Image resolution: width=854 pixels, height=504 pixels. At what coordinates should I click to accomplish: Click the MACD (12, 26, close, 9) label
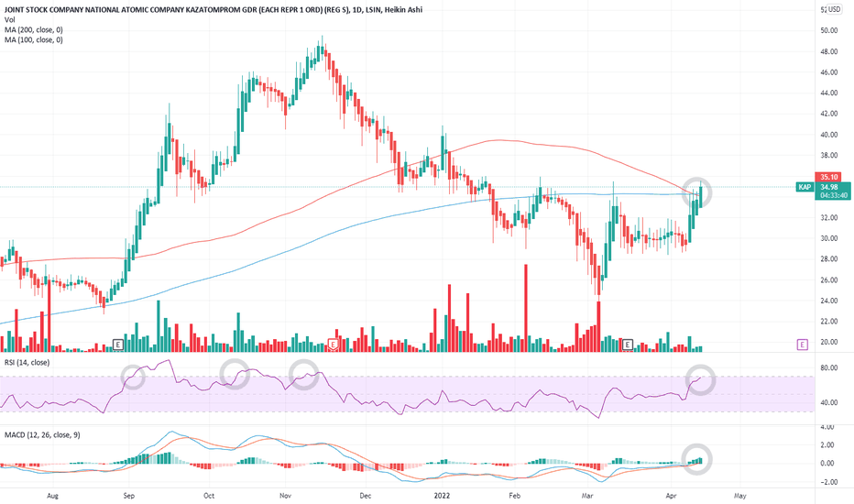click(x=42, y=434)
